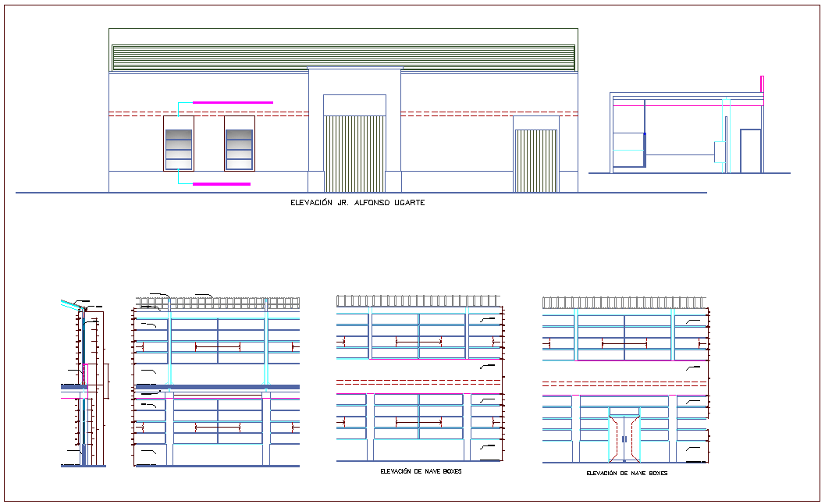
Task: Click the large central striped gate
Action: (x=354, y=154)
